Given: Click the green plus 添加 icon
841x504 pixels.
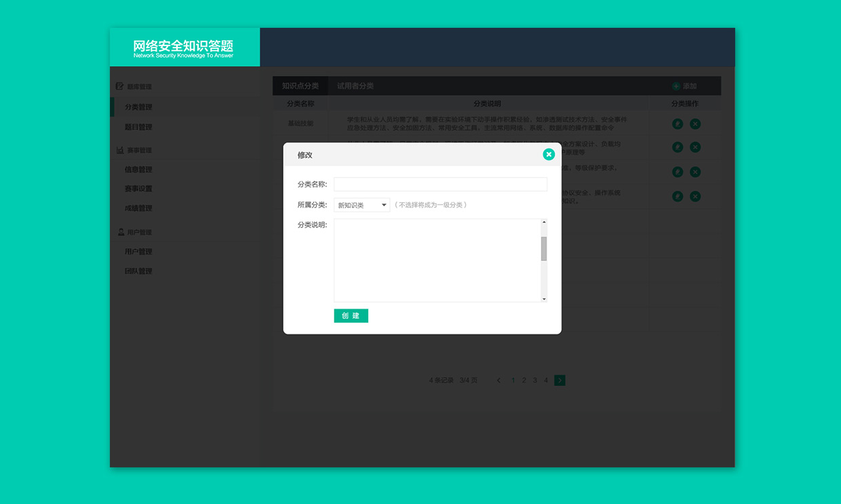Looking at the screenshot, I should click(676, 86).
